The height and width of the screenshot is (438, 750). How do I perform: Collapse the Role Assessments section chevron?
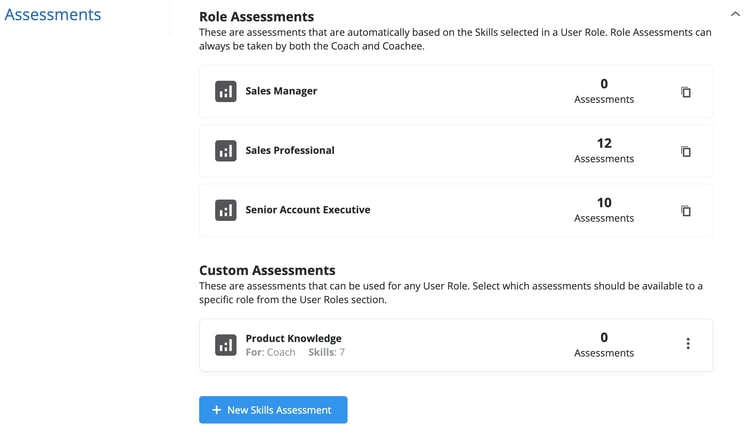(x=735, y=14)
